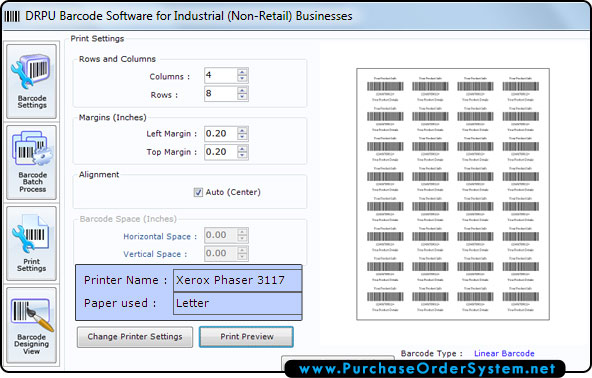Click the Rows and Columns group heading
The width and height of the screenshot is (592, 378).
[x=117, y=59]
